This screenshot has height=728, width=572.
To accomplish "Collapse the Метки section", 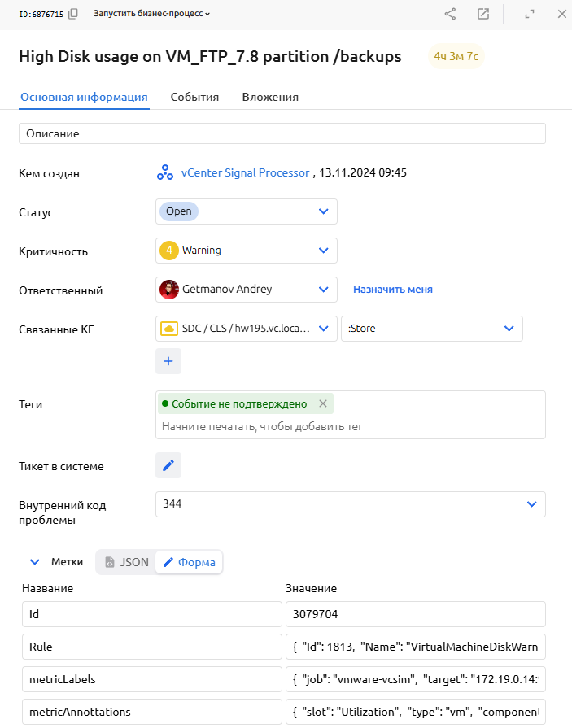I will 34,561.
